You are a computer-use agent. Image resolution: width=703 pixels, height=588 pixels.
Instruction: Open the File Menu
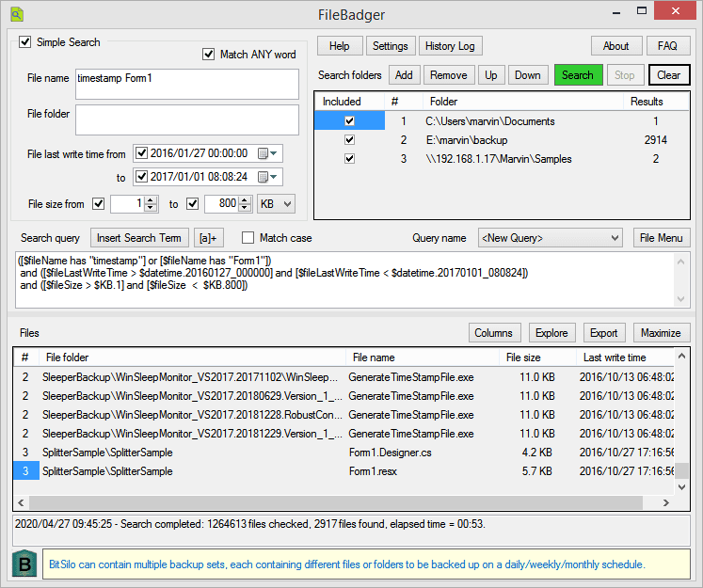pyautogui.click(x=662, y=238)
